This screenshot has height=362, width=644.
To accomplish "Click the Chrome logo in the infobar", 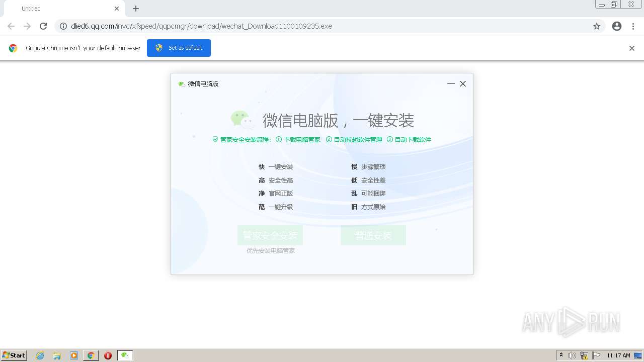I will 13,48.
